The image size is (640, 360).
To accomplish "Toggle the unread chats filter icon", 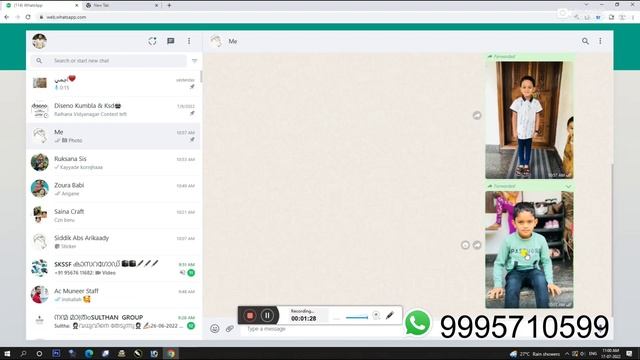I will 194,60.
